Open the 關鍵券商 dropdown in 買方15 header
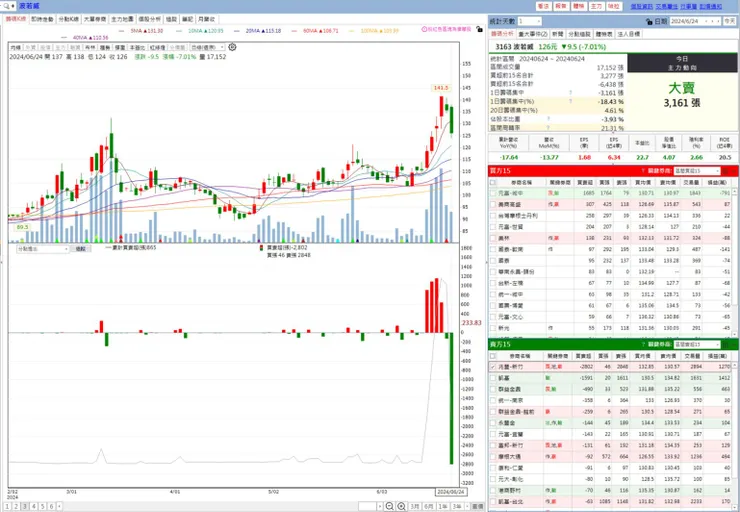Viewport: 740px width, 512px height. click(697, 171)
